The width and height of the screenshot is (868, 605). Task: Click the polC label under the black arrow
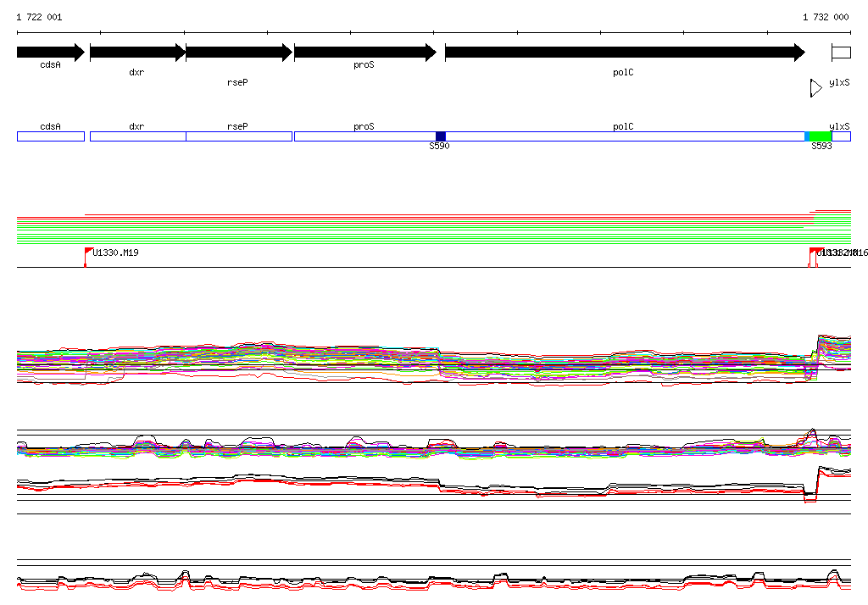click(x=623, y=73)
